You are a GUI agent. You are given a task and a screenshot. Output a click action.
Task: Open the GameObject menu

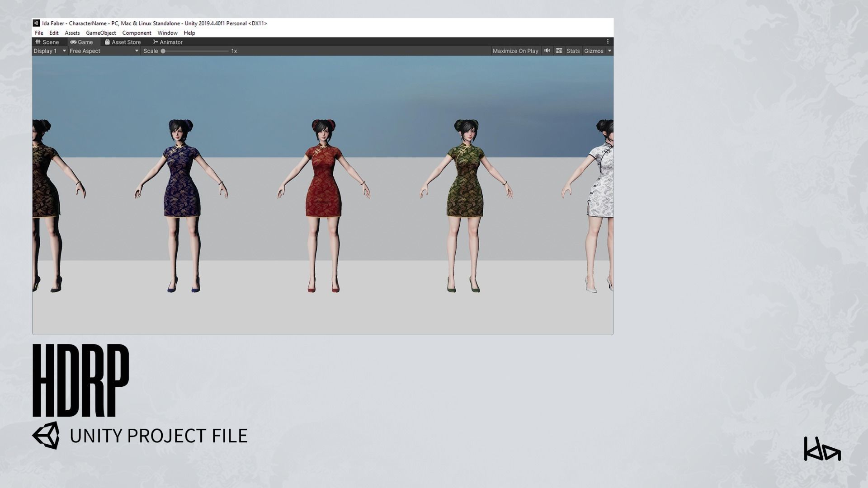point(101,33)
